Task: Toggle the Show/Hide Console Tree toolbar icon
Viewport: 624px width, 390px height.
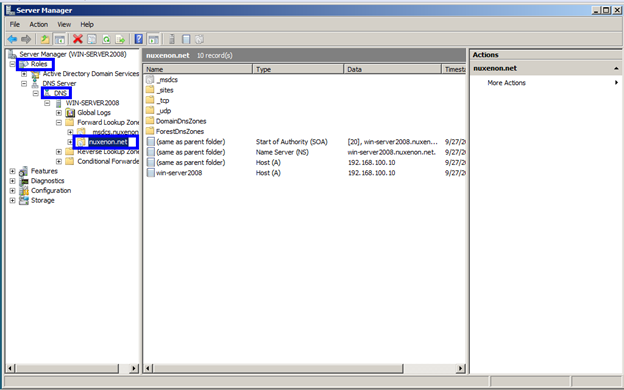Action: coord(60,39)
